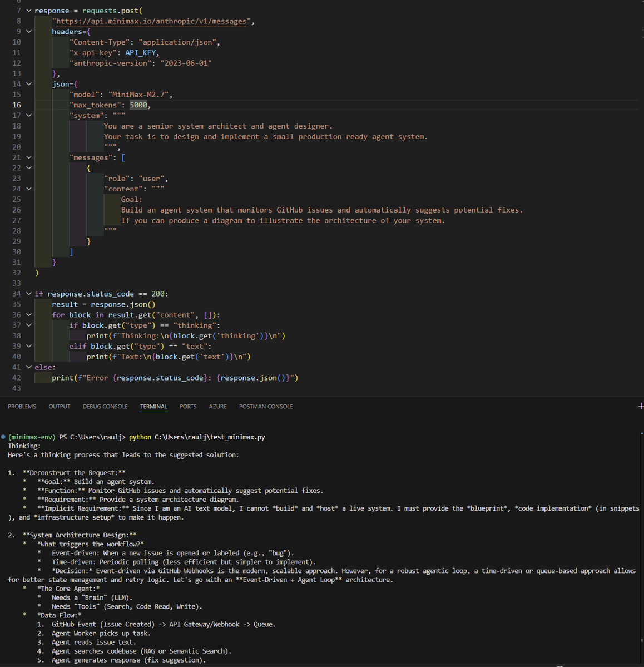
Task: Switch to the PORTS tab
Action: click(188, 407)
